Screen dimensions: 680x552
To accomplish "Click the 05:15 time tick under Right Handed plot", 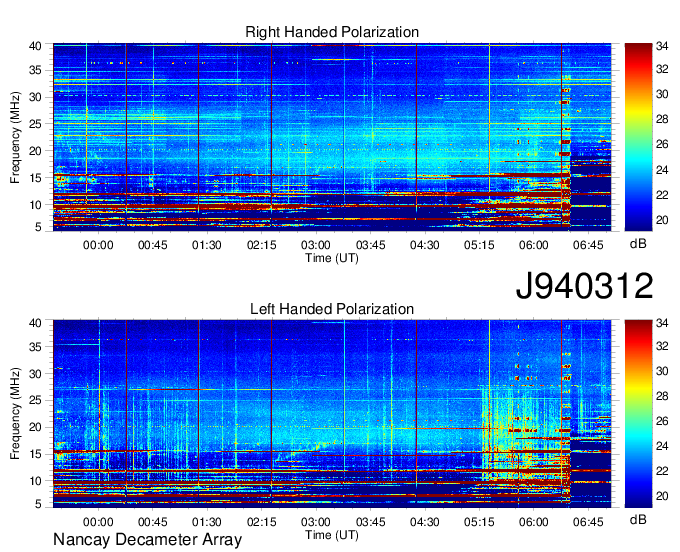I will tap(479, 245).
